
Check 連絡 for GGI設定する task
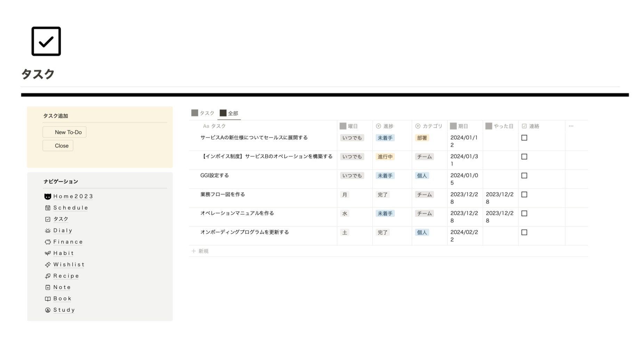point(524,176)
